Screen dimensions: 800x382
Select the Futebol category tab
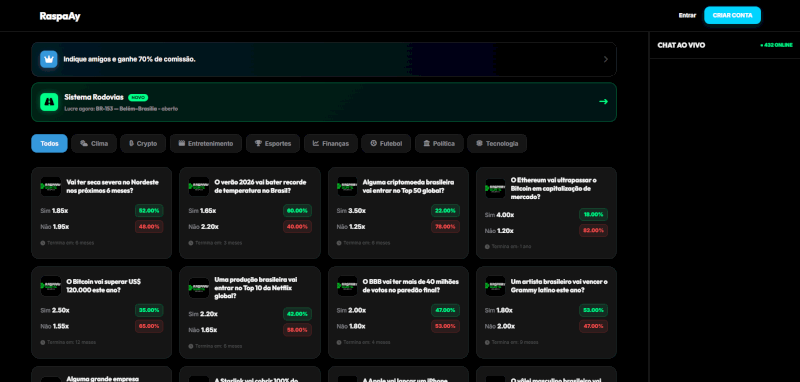tap(386, 143)
